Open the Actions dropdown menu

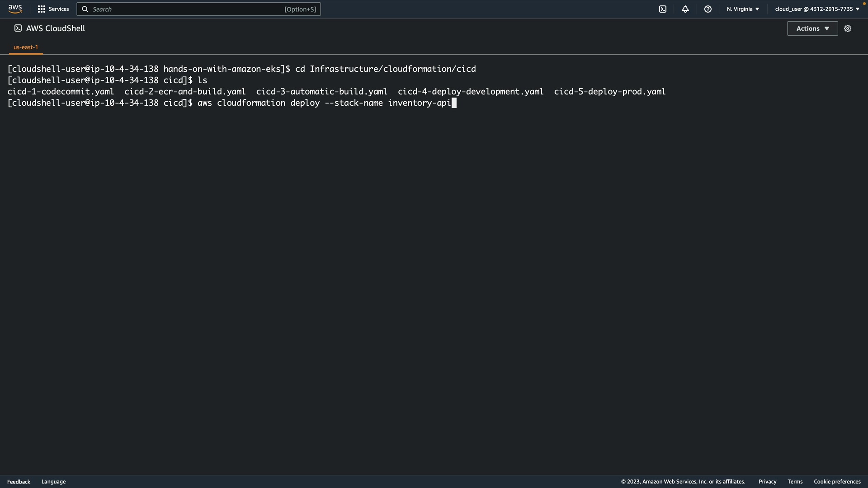click(x=812, y=28)
